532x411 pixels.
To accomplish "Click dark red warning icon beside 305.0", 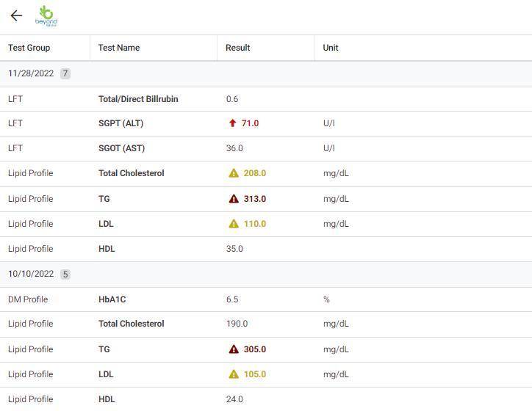I will pos(234,349).
